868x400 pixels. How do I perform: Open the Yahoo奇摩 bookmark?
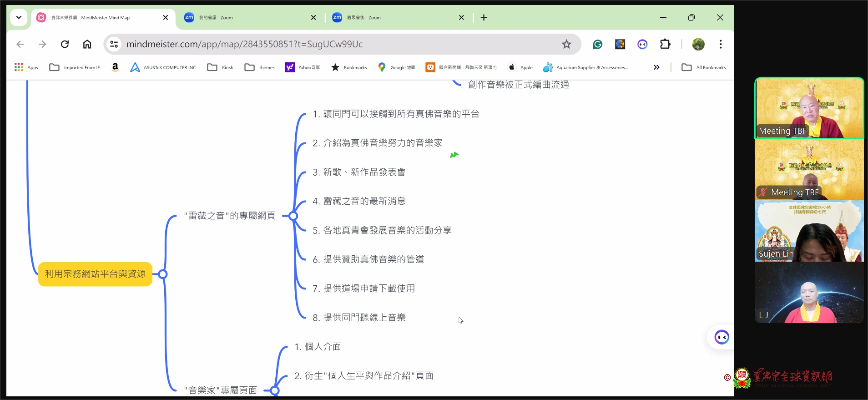click(303, 67)
